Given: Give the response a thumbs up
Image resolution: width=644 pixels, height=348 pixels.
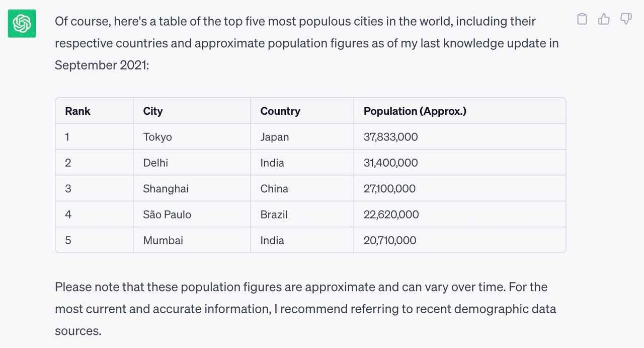Looking at the screenshot, I should 604,19.
